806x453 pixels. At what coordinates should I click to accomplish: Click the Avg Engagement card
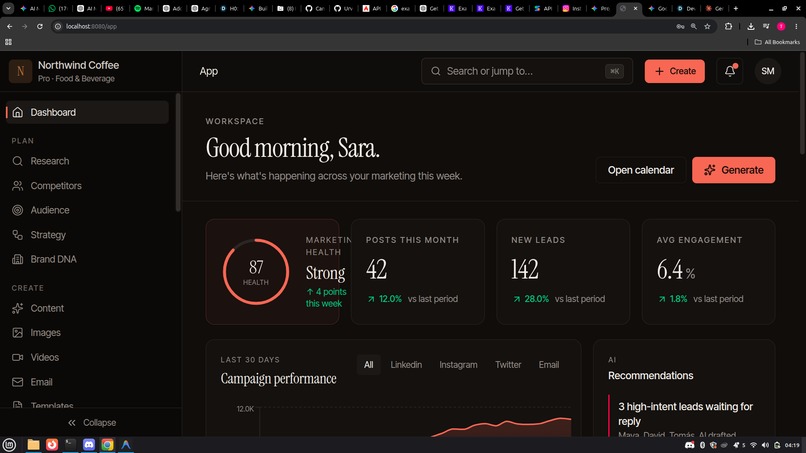[708, 271]
